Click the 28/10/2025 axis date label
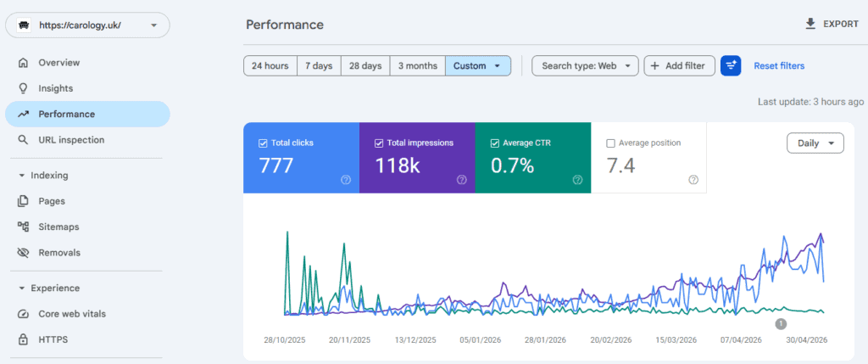The image size is (868, 364). [x=285, y=340]
